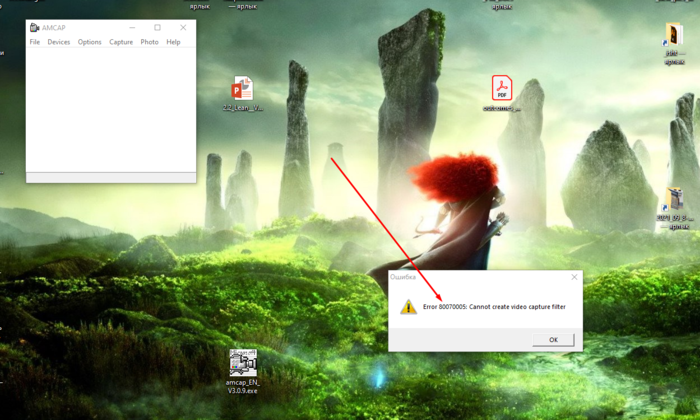Select the amcap_EN_V3.0.9.exe desktop icon
The width and height of the screenshot is (700, 420).
(x=242, y=371)
